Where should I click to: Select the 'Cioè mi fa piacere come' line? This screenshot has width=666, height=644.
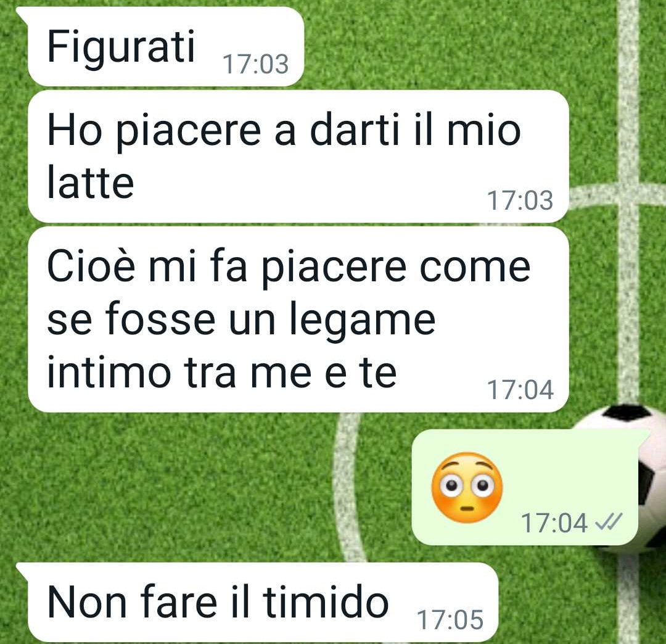pyautogui.click(x=289, y=268)
